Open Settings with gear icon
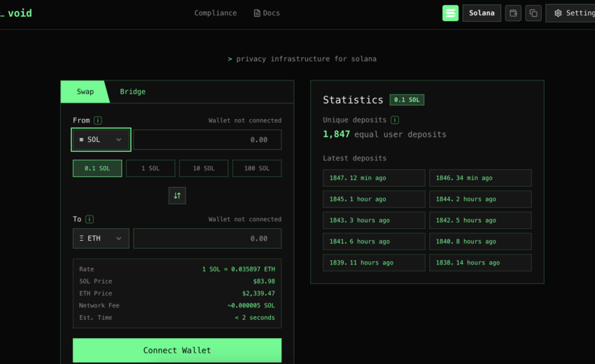This screenshot has width=595, height=364. click(570, 13)
